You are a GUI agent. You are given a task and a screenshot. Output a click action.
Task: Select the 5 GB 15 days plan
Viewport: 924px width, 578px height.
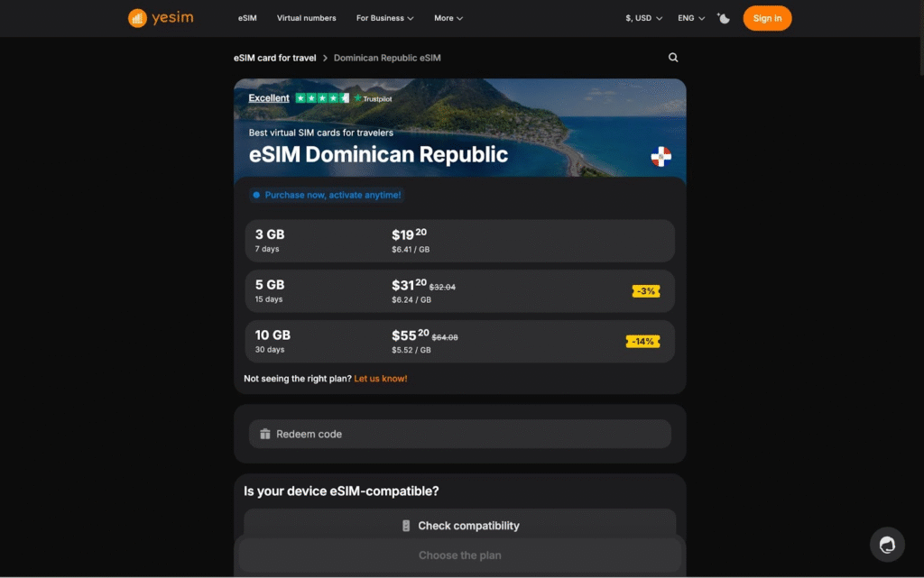(459, 290)
